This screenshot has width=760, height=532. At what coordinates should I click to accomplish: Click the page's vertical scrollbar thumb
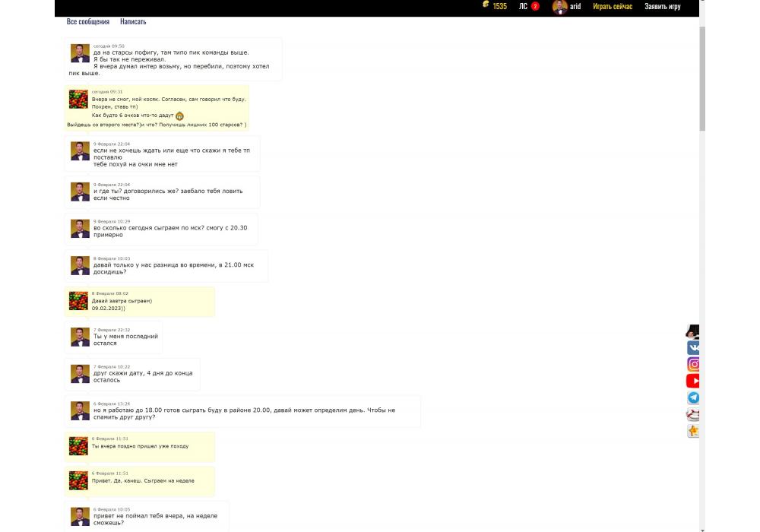click(x=702, y=76)
